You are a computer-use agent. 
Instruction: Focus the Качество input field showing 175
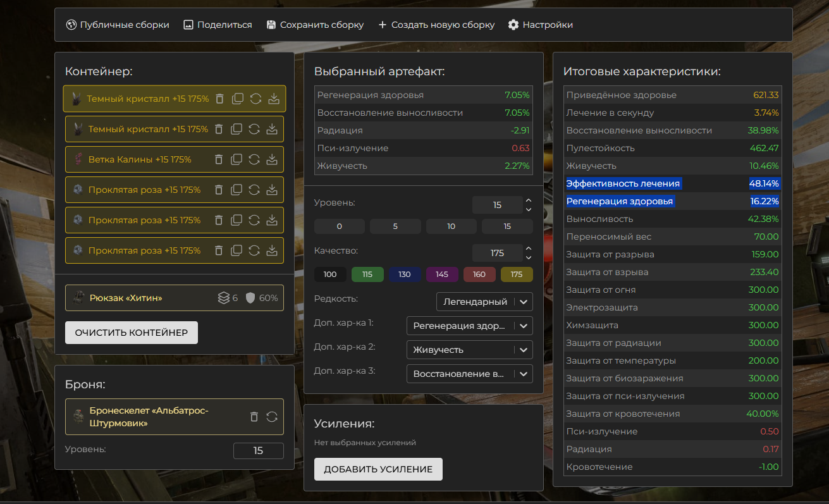tap(498, 253)
